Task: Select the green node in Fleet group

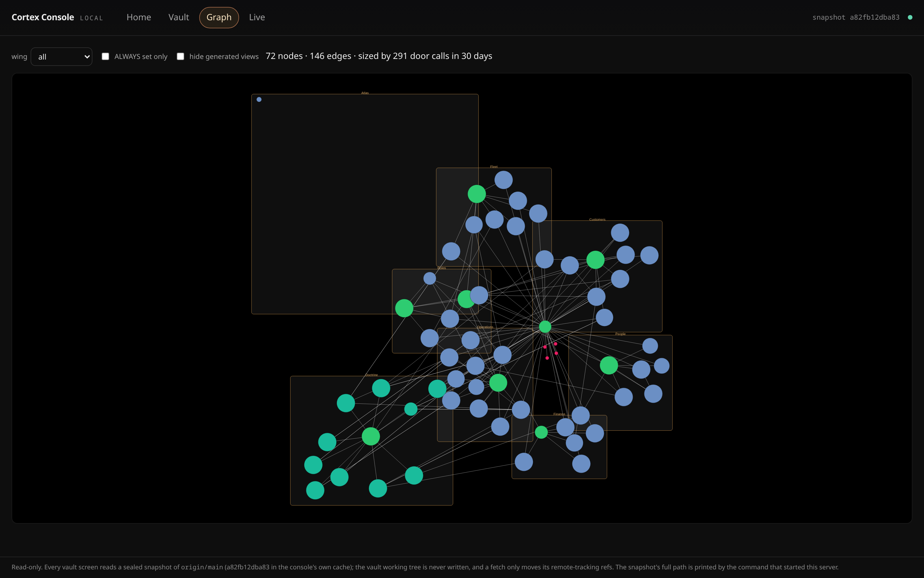Action: [x=476, y=194]
